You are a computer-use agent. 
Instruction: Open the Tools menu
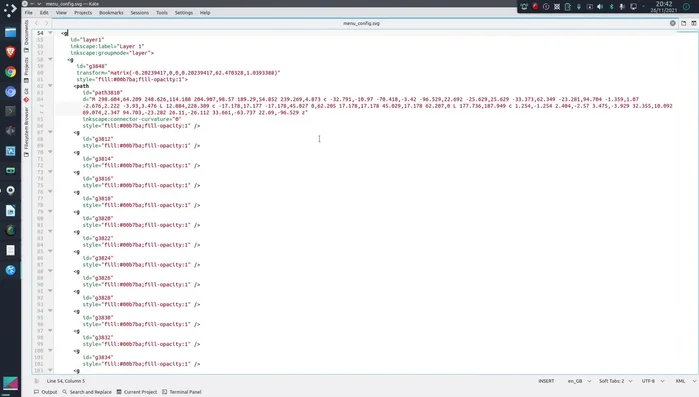point(162,12)
